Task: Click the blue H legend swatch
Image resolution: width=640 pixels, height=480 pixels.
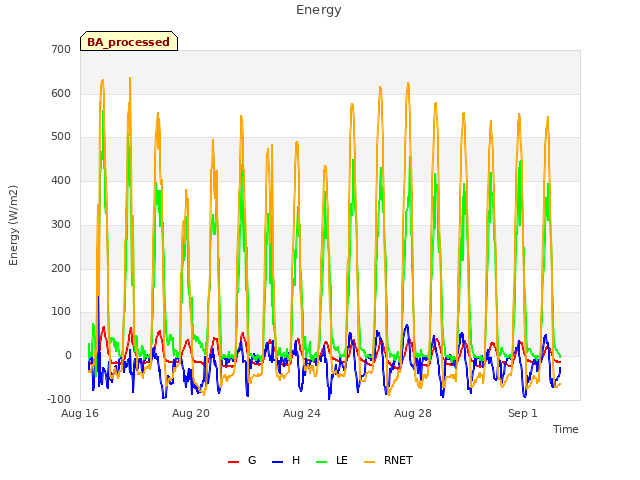Action: coord(278,462)
